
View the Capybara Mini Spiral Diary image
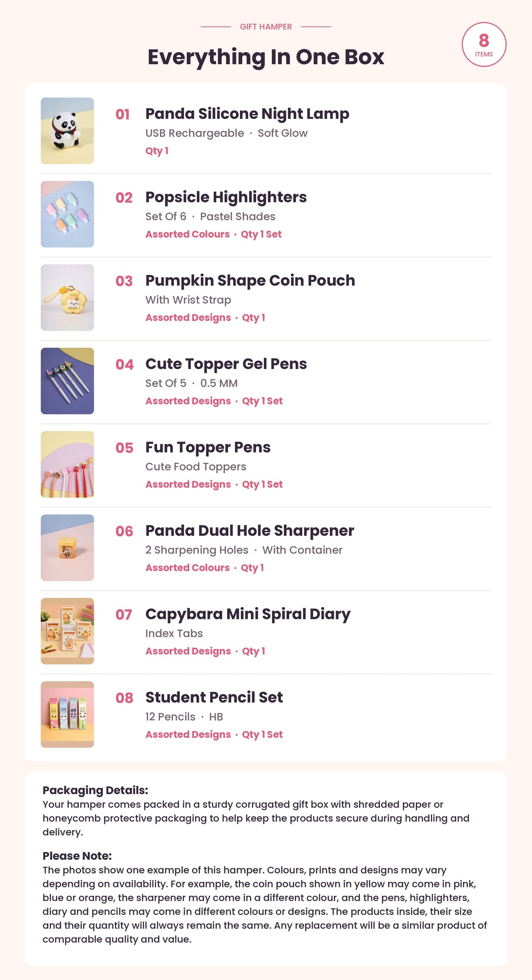coord(67,631)
